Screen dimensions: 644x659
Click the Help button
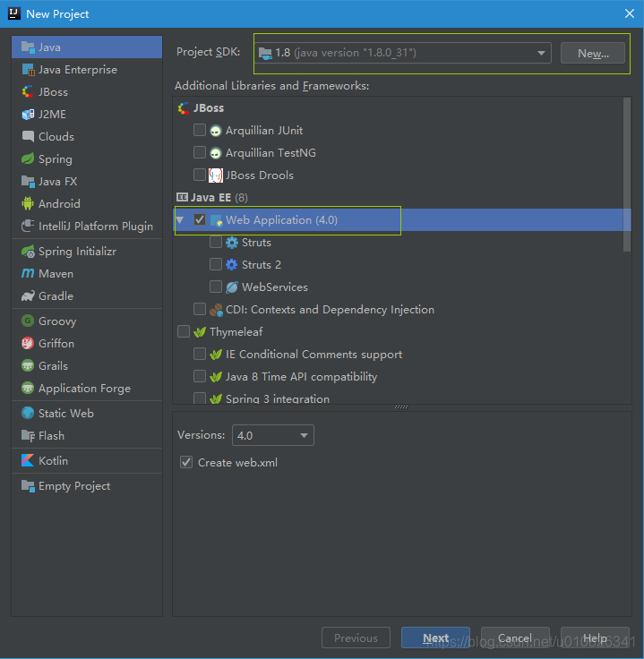tap(595, 638)
